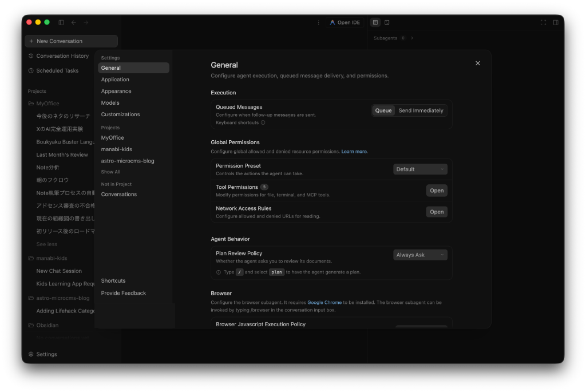Start a New Conversation

point(71,41)
